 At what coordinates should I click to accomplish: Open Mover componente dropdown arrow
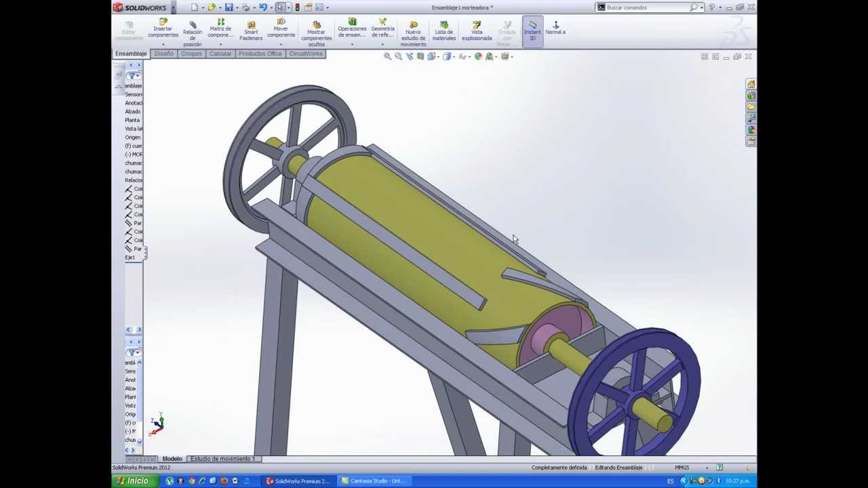(281, 45)
